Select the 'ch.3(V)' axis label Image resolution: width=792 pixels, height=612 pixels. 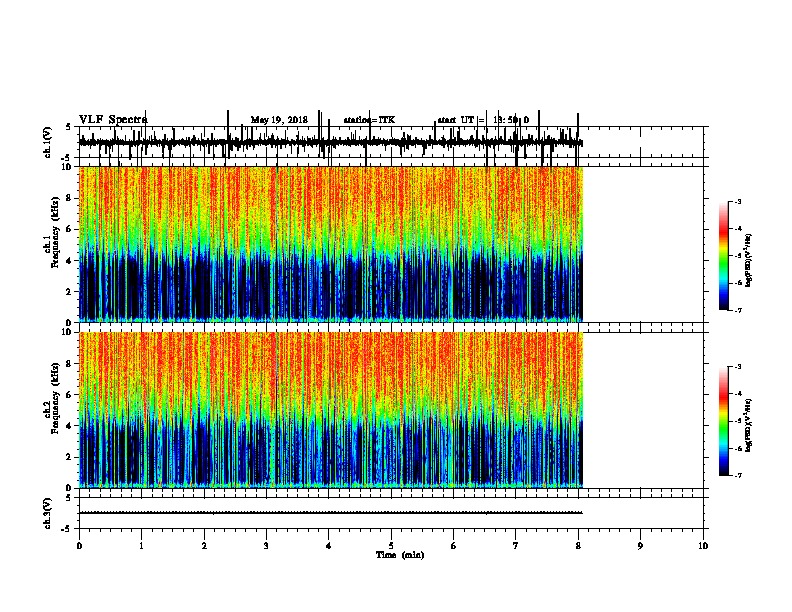tap(48, 513)
